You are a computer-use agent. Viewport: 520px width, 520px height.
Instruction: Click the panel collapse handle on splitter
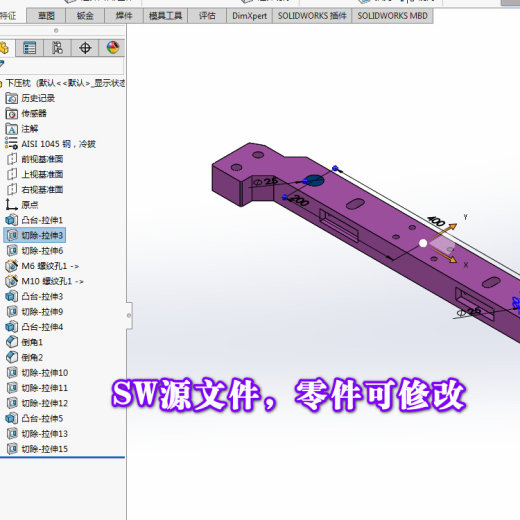tap(129, 315)
